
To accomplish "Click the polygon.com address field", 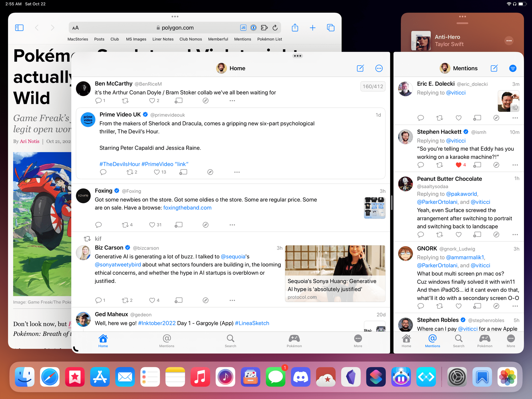I will point(175,28).
